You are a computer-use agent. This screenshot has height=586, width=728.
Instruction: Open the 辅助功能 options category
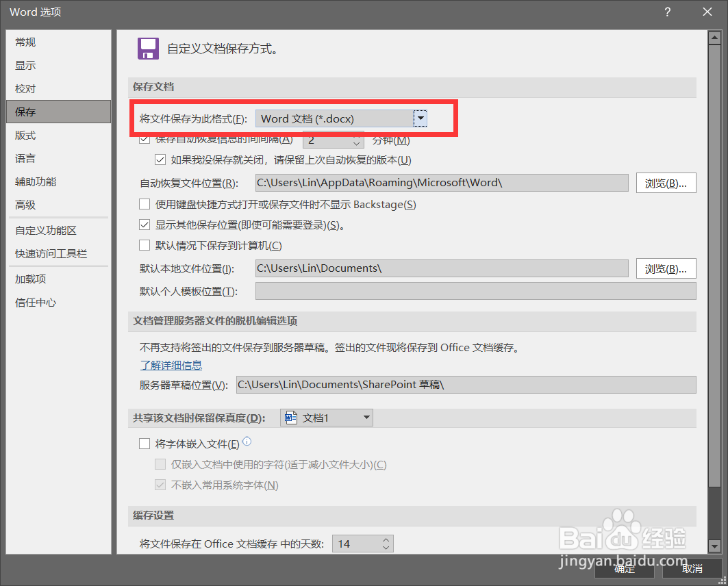(x=58, y=181)
